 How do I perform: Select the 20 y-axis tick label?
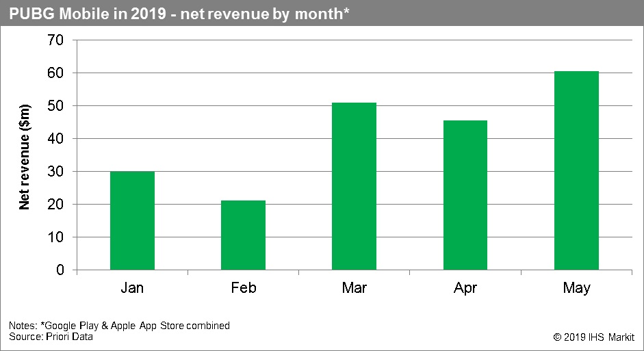[x=55, y=205]
